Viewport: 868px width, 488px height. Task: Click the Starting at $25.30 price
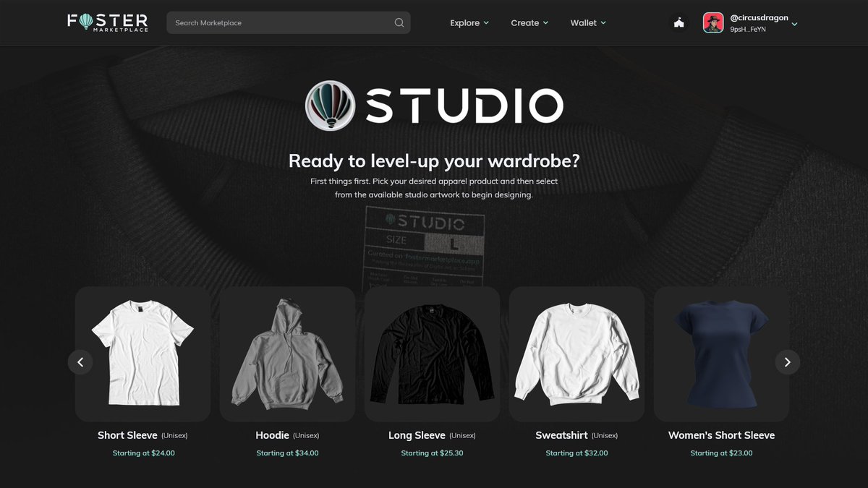tap(432, 453)
